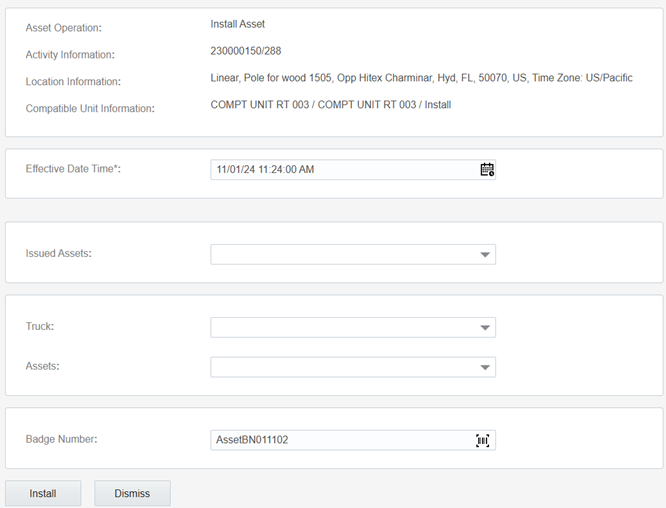This screenshot has height=508, width=666.
Task: Click the Truck label
Action: [40, 326]
